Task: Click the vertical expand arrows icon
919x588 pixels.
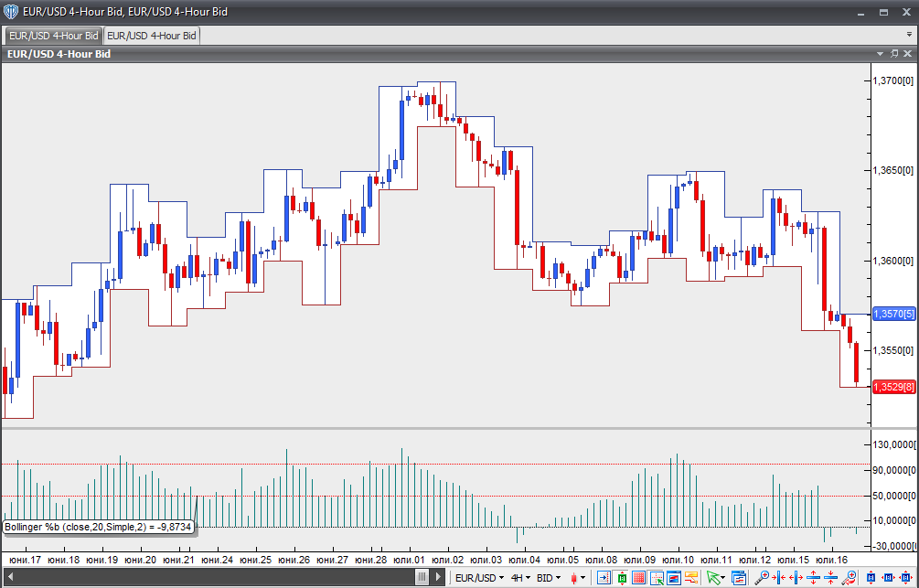Action: pyautogui.click(x=813, y=578)
